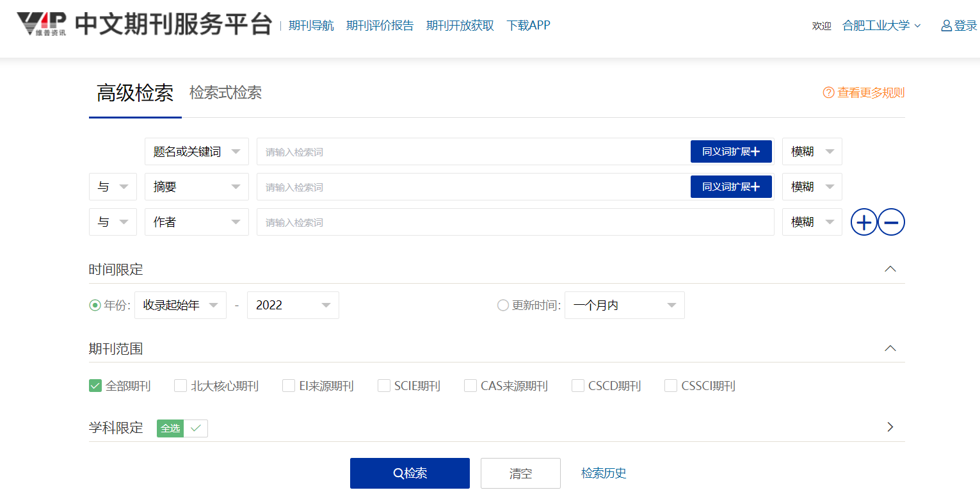Open the 合肥工业大学 institution dropdown
The height and width of the screenshot is (497, 980).
(x=881, y=26)
